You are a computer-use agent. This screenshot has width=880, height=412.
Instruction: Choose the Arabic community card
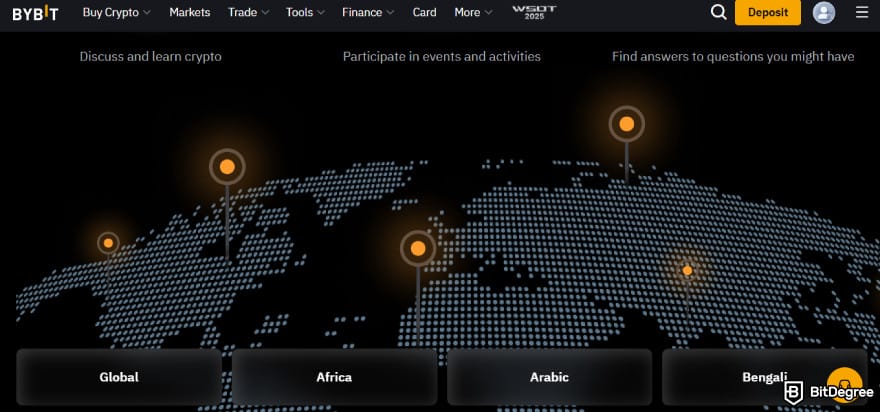tap(549, 377)
